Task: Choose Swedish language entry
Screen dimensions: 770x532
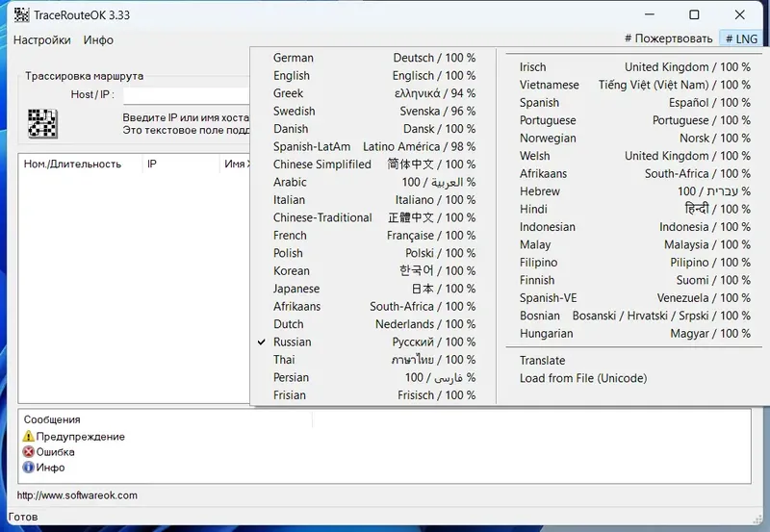Action: (373, 111)
